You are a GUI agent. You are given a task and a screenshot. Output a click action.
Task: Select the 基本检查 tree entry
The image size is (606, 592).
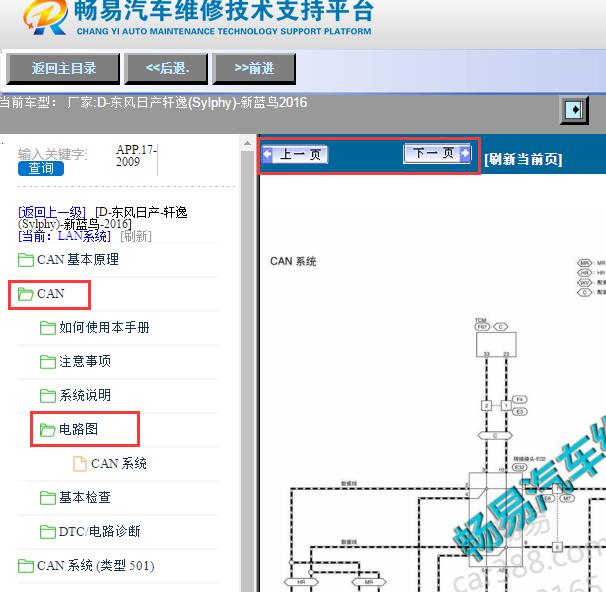(85, 497)
